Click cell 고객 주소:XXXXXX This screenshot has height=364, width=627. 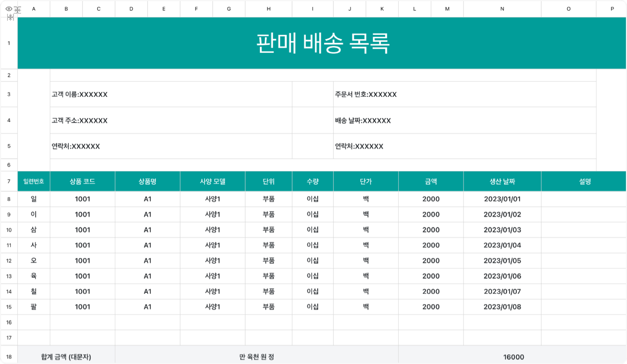click(x=171, y=120)
